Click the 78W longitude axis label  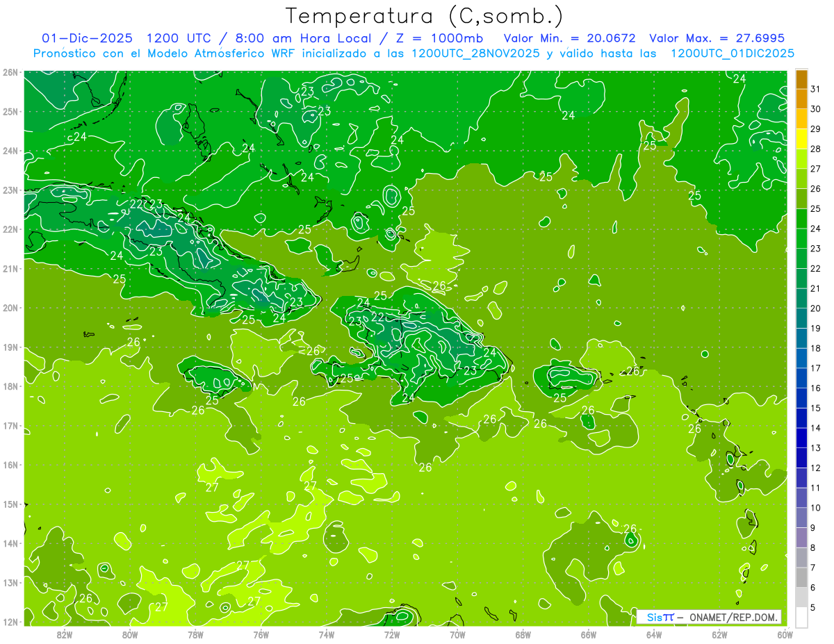click(x=195, y=634)
